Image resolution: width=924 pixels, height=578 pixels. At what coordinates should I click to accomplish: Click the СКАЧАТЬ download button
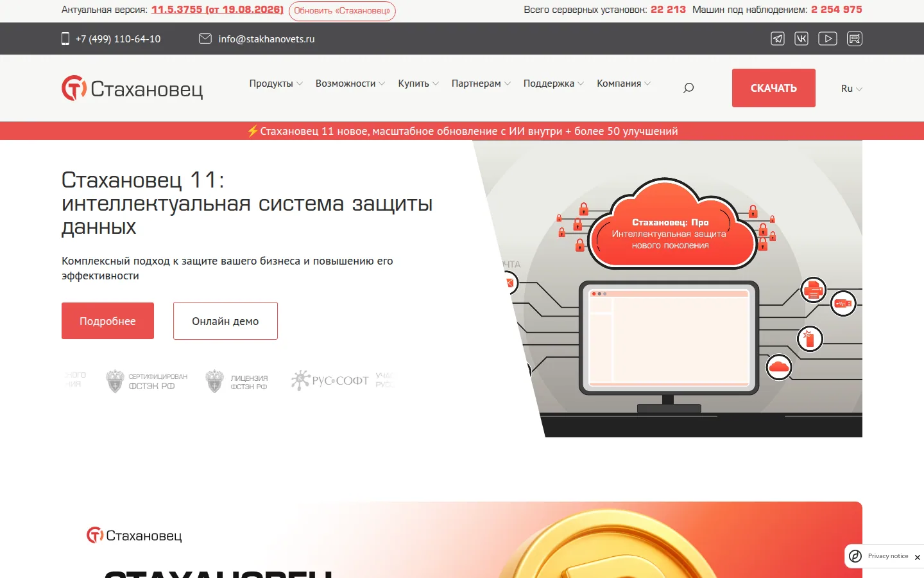[x=774, y=88]
